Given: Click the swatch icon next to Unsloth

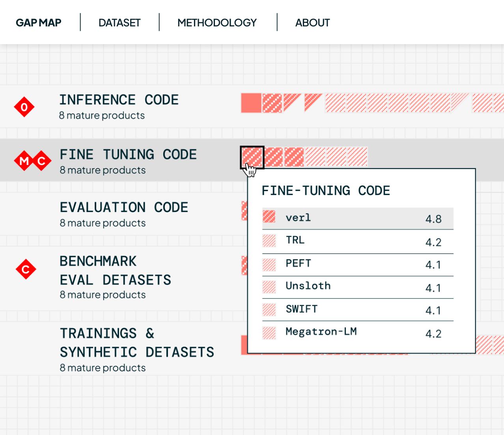Looking at the screenshot, I should pos(269,287).
